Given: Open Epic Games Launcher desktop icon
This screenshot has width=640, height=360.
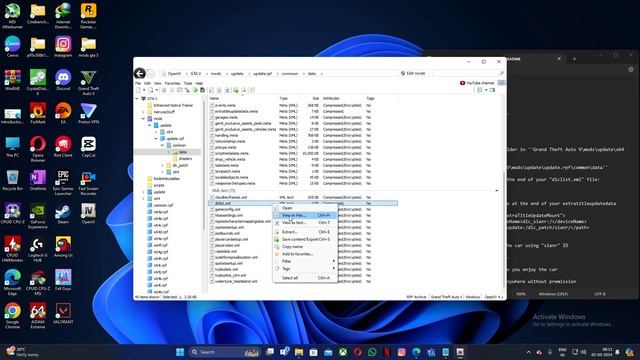Looking at the screenshot, I should [63, 182].
